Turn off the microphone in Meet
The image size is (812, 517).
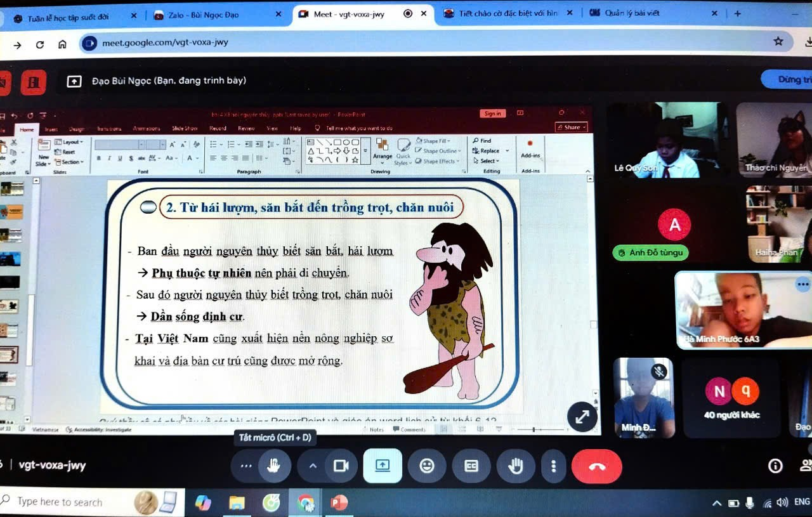(x=273, y=466)
